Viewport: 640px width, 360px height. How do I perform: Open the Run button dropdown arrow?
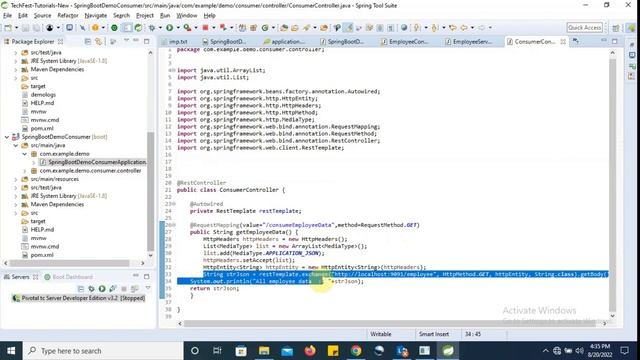[x=178, y=28]
